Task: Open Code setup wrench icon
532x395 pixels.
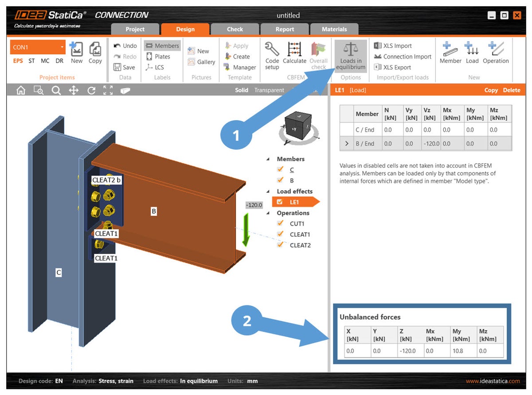Action: click(272, 49)
